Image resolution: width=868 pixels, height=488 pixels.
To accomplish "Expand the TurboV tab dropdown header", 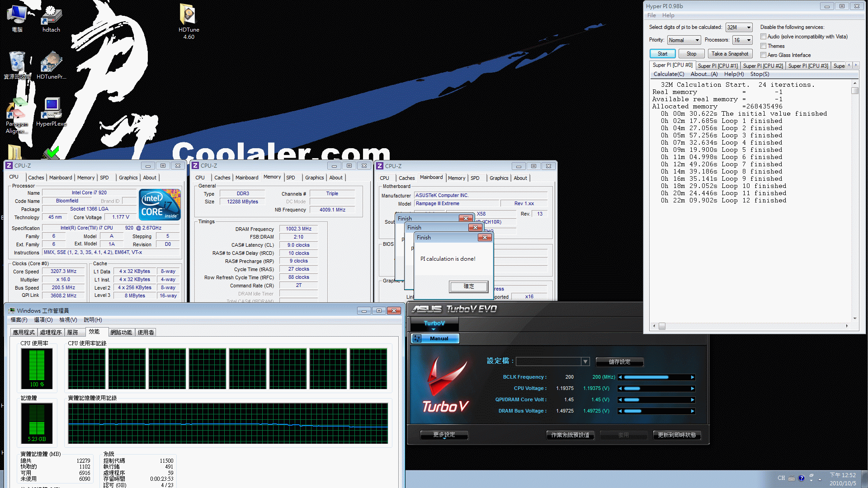I will click(x=434, y=324).
